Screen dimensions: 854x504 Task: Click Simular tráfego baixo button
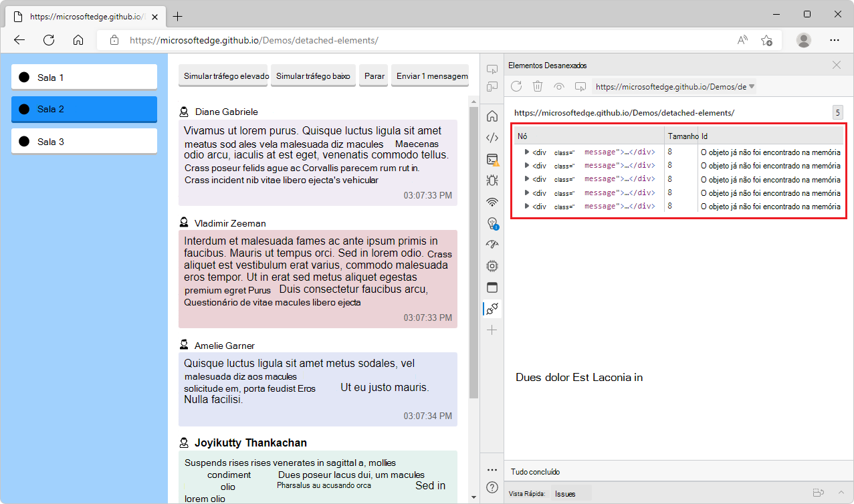pyautogui.click(x=313, y=76)
